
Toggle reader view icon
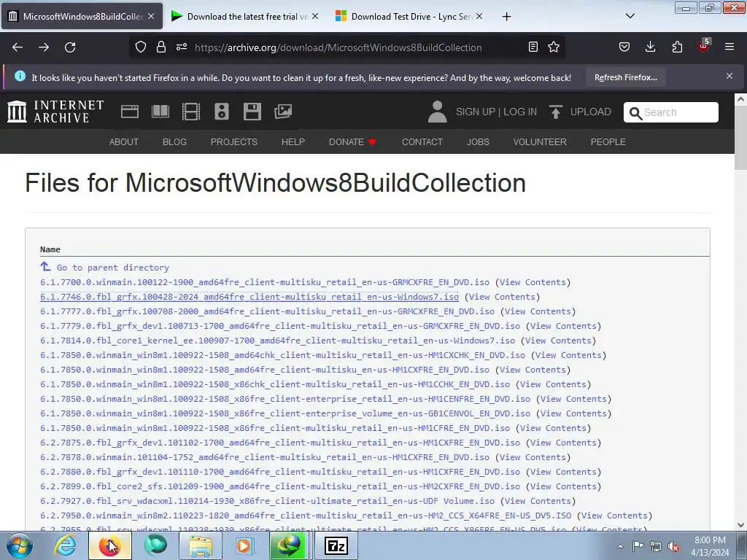pyautogui.click(x=533, y=47)
